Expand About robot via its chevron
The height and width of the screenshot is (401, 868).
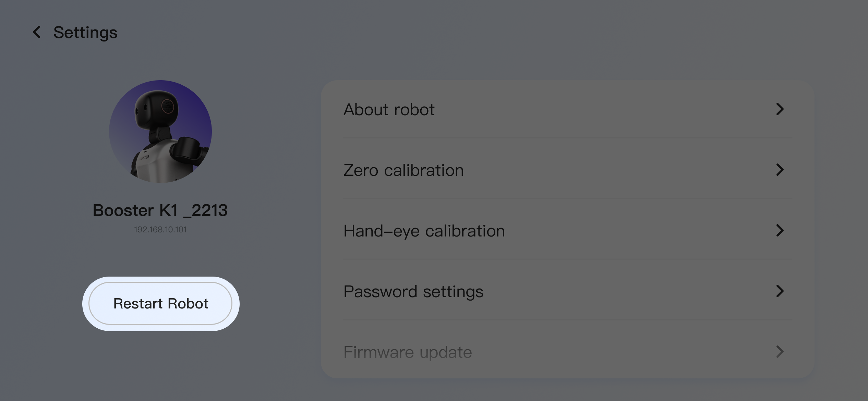(x=780, y=109)
